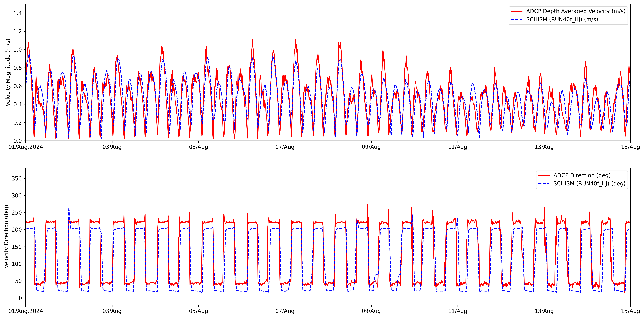Click 13/Aug tick label on bottom plot

click(x=544, y=311)
